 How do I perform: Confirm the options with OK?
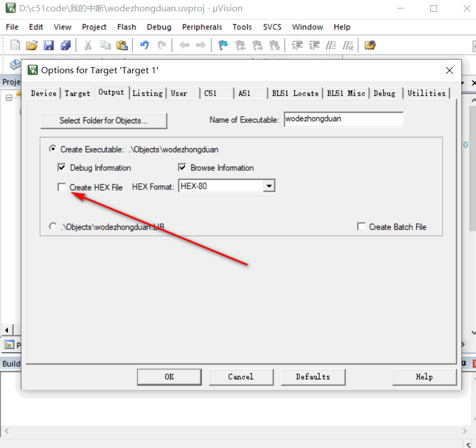coord(169,377)
